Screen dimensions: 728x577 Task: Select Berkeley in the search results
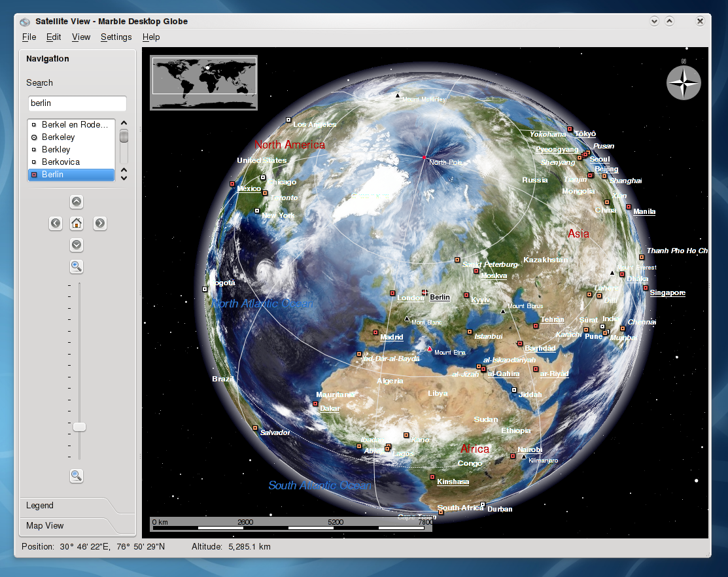pos(58,137)
